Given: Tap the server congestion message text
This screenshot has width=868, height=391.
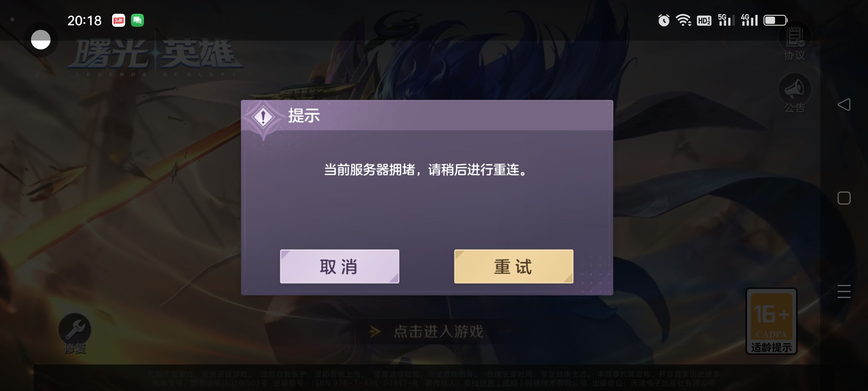Looking at the screenshot, I should (x=427, y=169).
